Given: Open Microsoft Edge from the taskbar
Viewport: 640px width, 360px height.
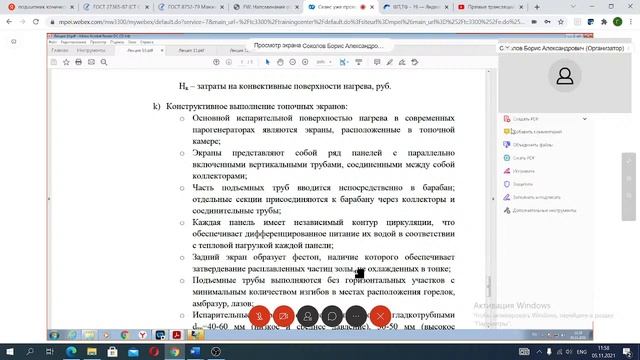Looking at the screenshot, I should pyautogui.click(x=71, y=351).
